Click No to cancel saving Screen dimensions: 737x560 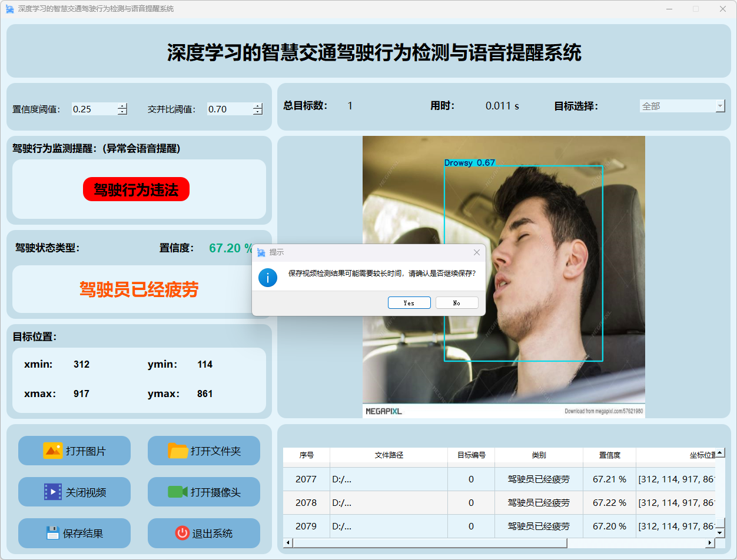[457, 303]
